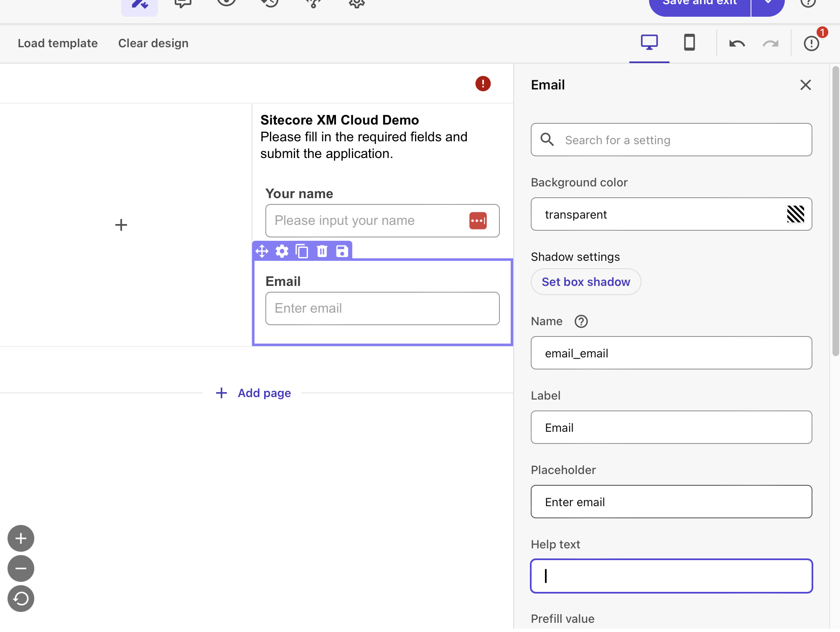
Task: Edit the Placeholder field Enter email
Action: [671, 502]
